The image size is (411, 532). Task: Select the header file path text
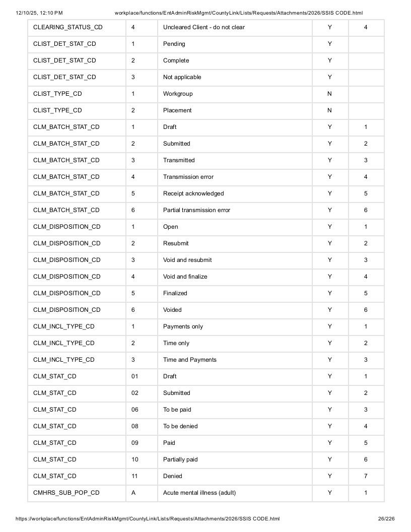239,13
